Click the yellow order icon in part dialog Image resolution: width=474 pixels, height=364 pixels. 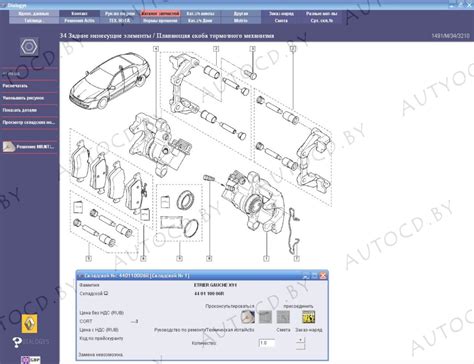click(x=308, y=317)
